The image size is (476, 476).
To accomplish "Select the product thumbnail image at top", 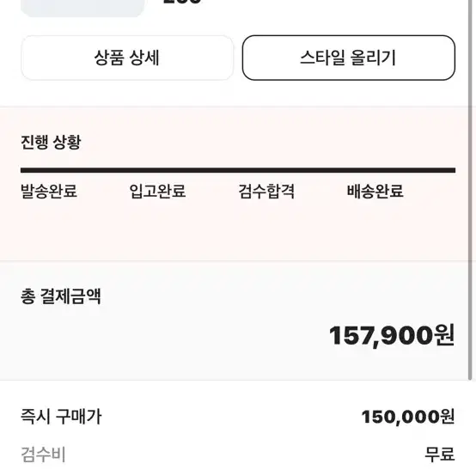I will tap(82, 9).
